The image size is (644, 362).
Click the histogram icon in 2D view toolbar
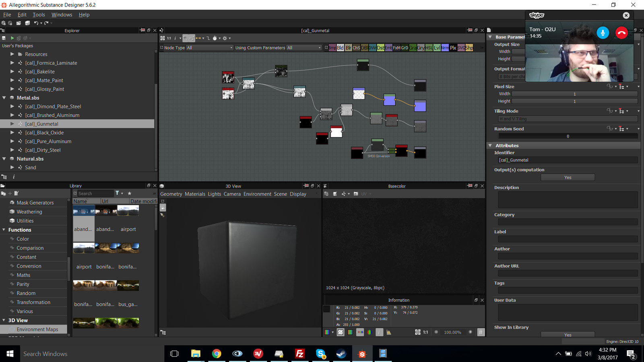point(389,332)
